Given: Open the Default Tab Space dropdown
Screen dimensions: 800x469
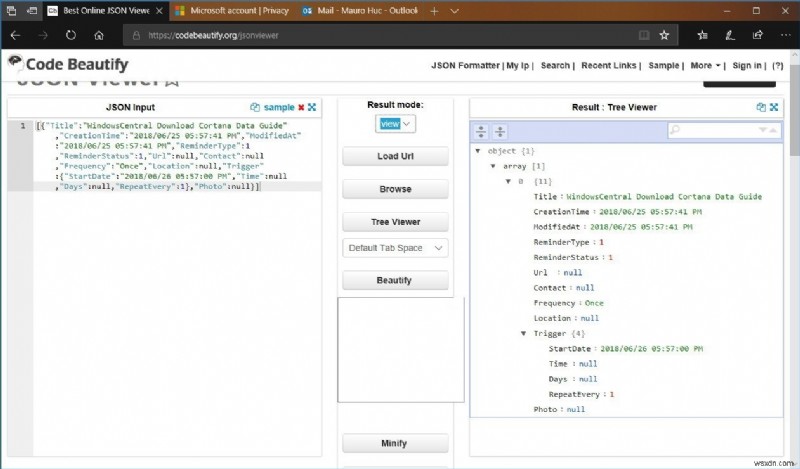Looking at the screenshot, I should 395,248.
